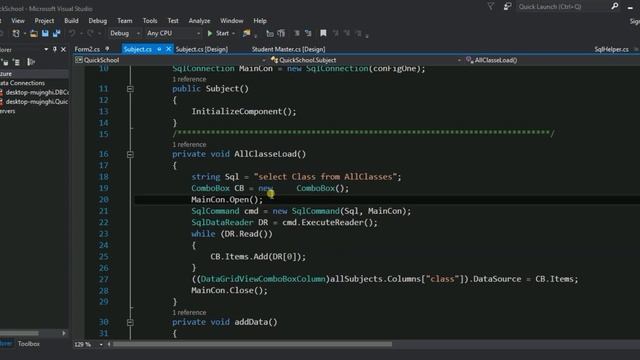Select the desktop-mujnghi.DBC connection

click(x=37, y=92)
